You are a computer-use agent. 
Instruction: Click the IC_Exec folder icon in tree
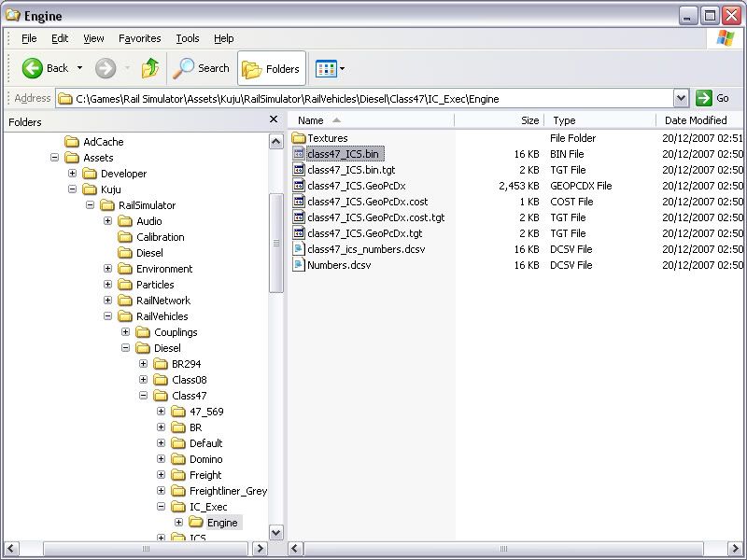coord(178,507)
